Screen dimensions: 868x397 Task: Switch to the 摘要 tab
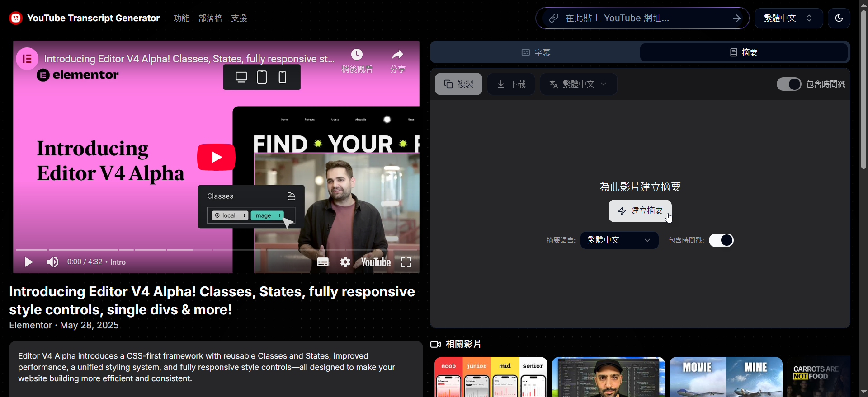pyautogui.click(x=744, y=52)
